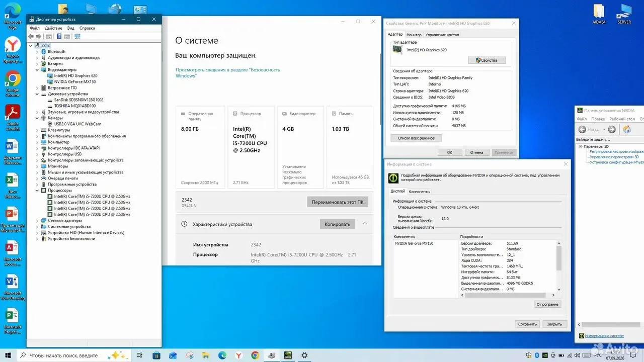
Task: Click the Home icon in NVIDIA Control Panel
Action: coord(627,129)
